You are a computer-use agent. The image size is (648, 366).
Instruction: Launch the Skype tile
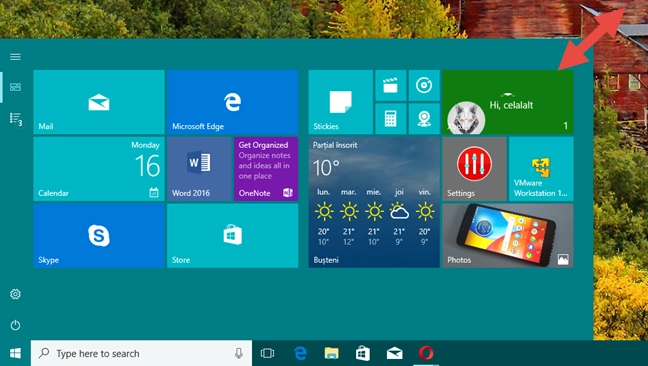tap(99, 236)
